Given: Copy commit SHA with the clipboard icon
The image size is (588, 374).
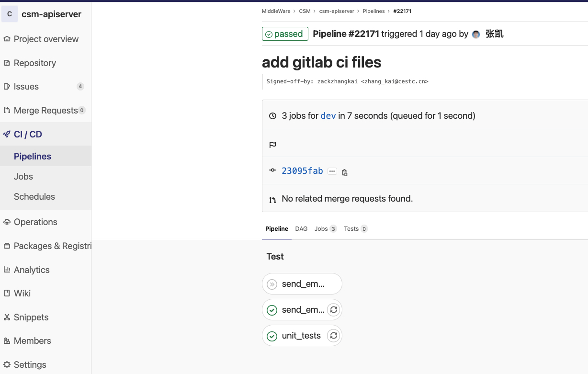Looking at the screenshot, I should [x=345, y=172].
